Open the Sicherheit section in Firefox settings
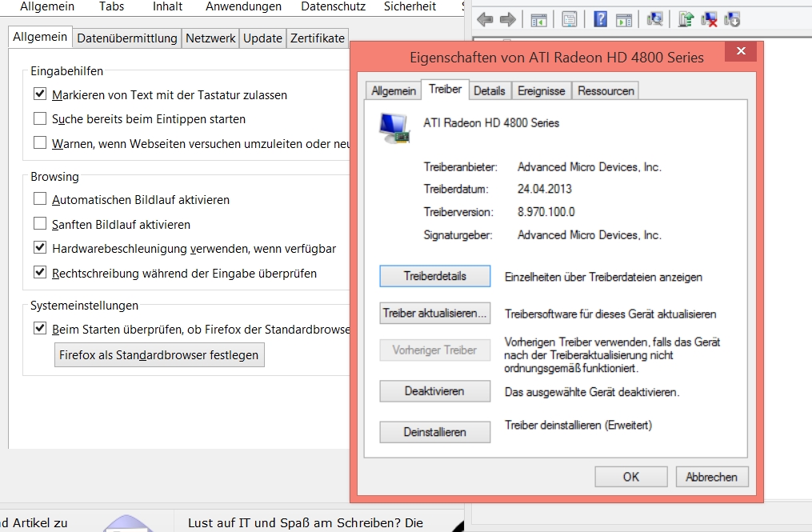812x532 pixels. [410, 6]
